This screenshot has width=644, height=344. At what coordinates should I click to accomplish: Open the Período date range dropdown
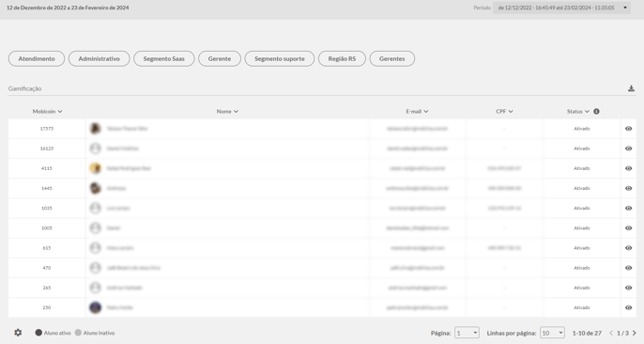pyautogui.click(x=561, y=8)
